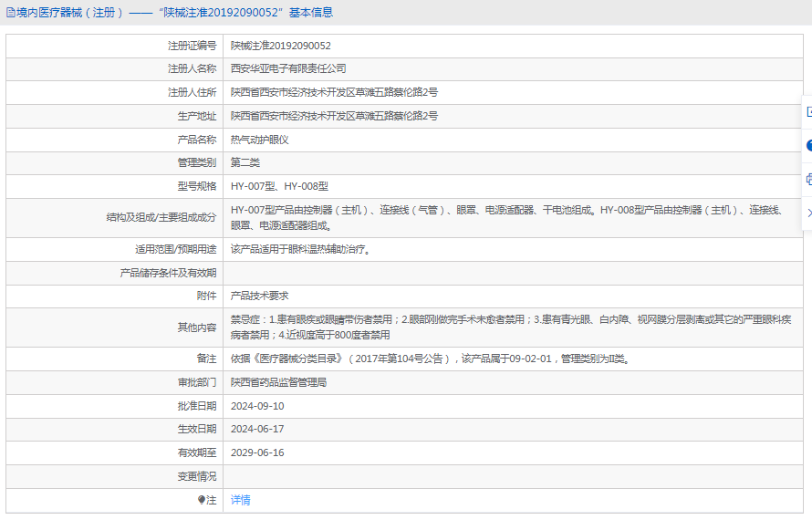
Task: Collapse the right sidebar using the arrow
Action: pos(808,213)
